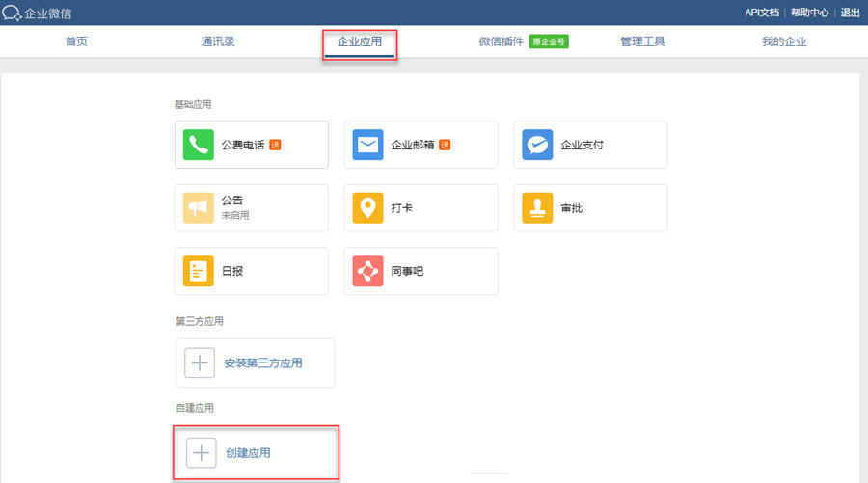Click the green 原企业号 badge
The width and height of the screenshot is (868, 483).
(x=549, y=41)
